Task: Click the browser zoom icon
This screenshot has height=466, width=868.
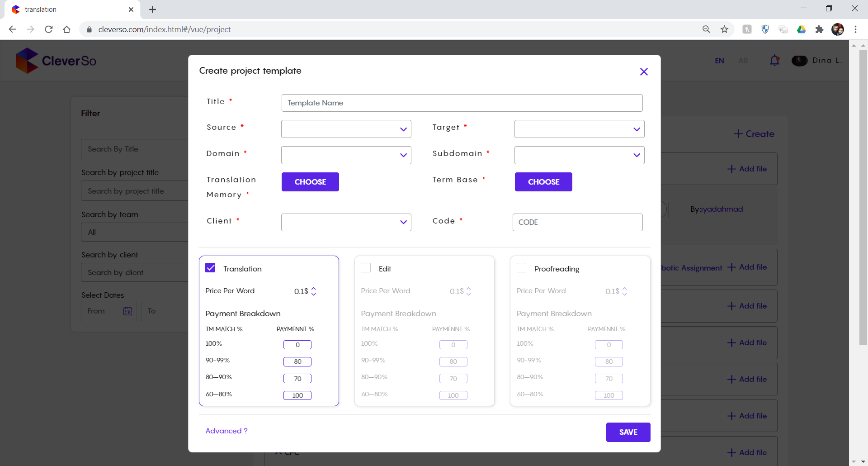Action: pos(706,29)
